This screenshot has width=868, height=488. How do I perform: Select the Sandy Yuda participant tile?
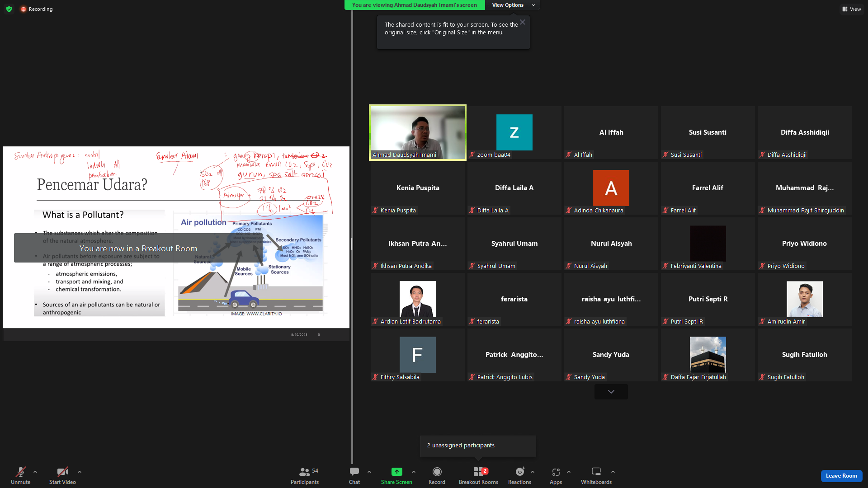611,355
